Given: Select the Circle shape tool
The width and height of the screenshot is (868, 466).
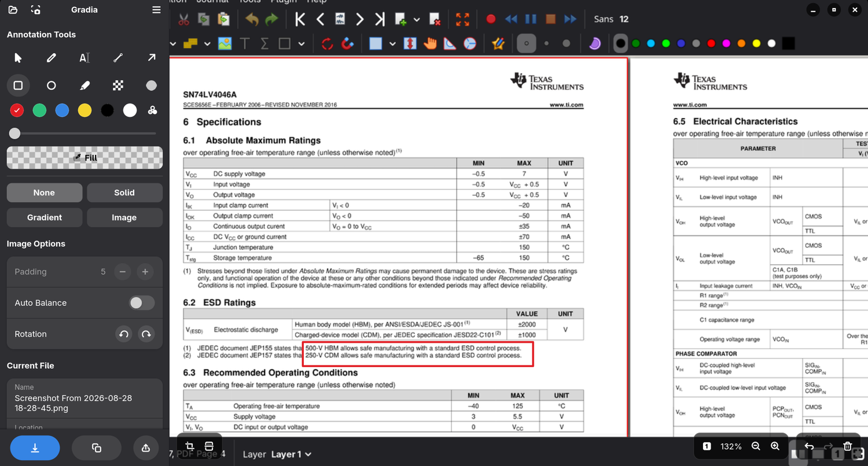Looking at the screenshot, I should (x=52, y=86).
